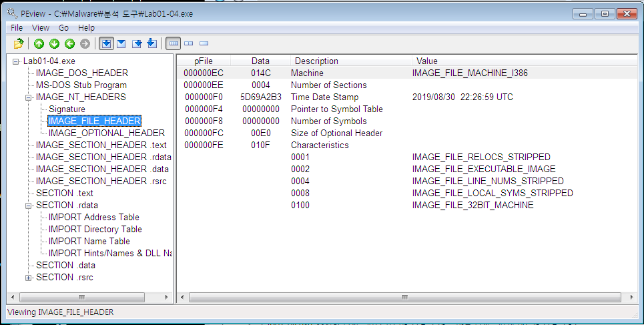Click the Size of Optional Header row
This screenshot has height=325, width=644.
click(336, 133)
